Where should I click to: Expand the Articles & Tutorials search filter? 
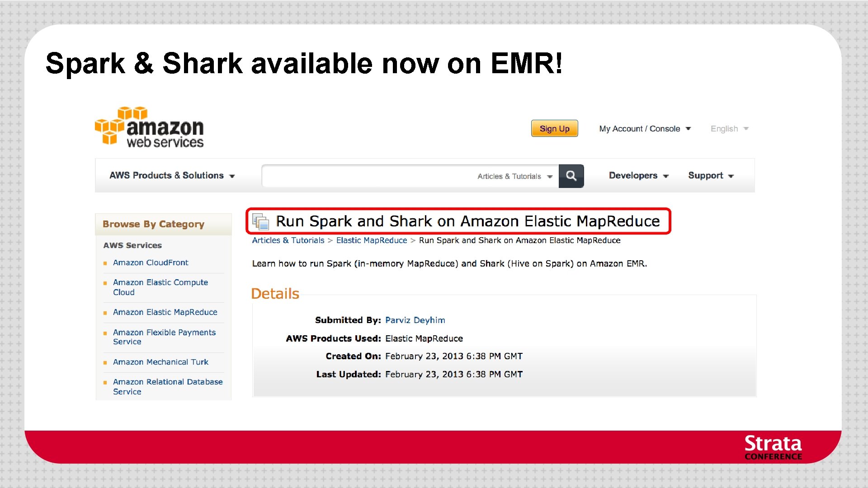pos(514,176)
